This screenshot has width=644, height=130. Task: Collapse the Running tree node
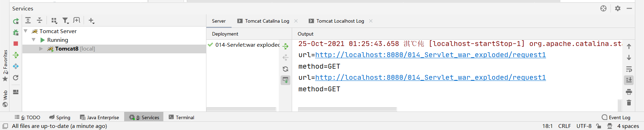coord(34,40)
